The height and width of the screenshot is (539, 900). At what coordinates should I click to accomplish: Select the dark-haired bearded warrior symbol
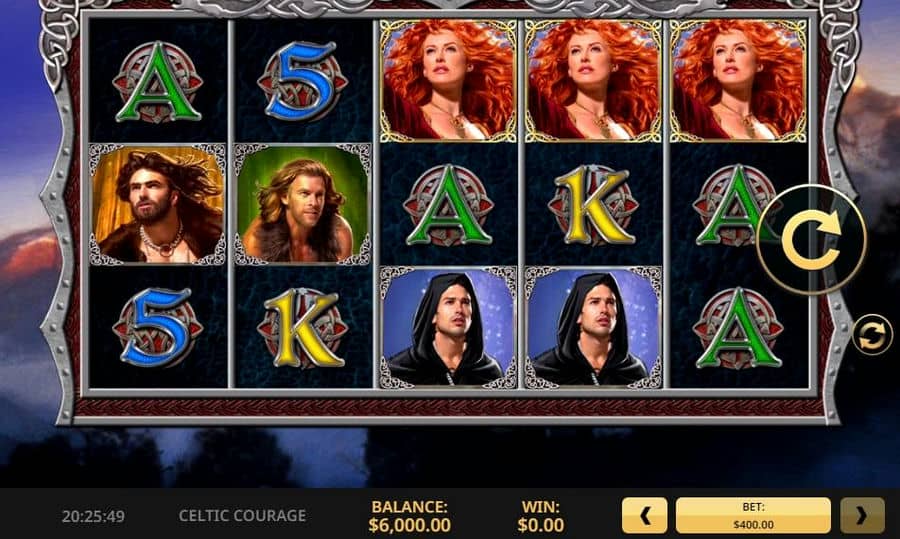[157, 204]
